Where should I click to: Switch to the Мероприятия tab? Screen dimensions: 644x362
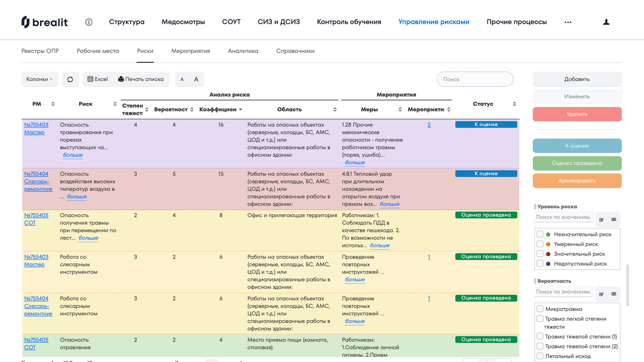(190, 51)
